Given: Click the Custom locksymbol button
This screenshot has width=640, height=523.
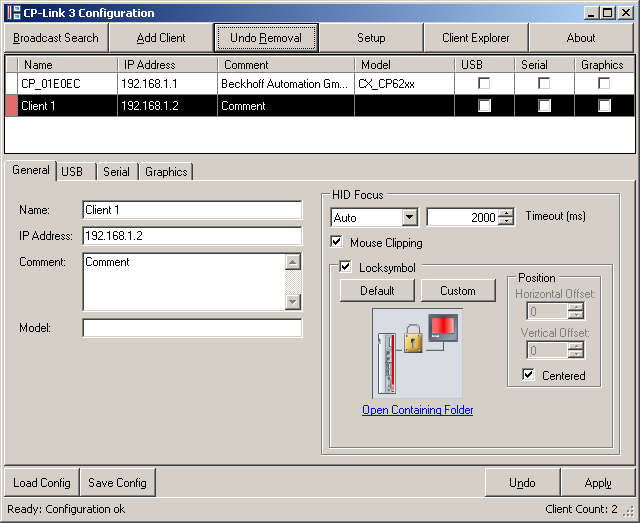Looking at the screenshot, I should coord(458,291).
